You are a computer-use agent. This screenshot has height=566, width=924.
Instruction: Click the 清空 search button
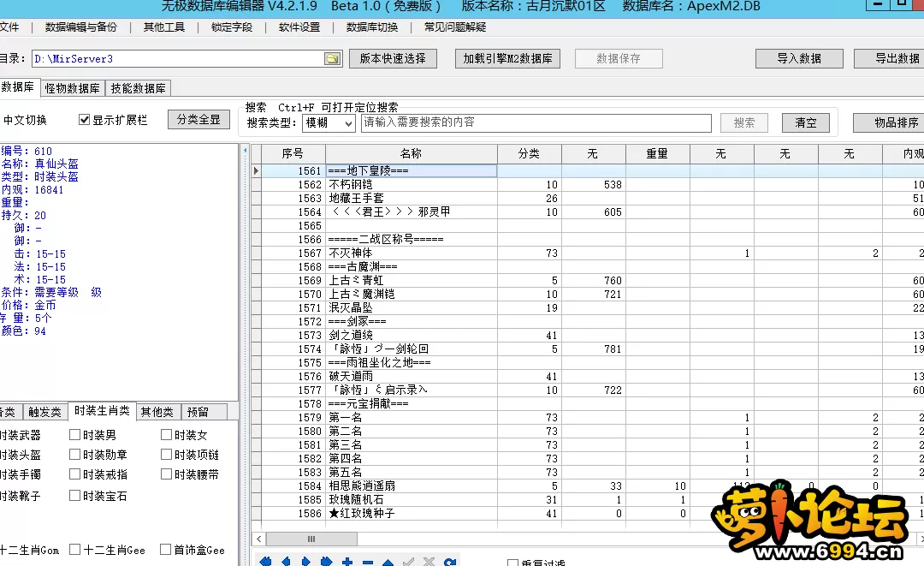(806, 122)
